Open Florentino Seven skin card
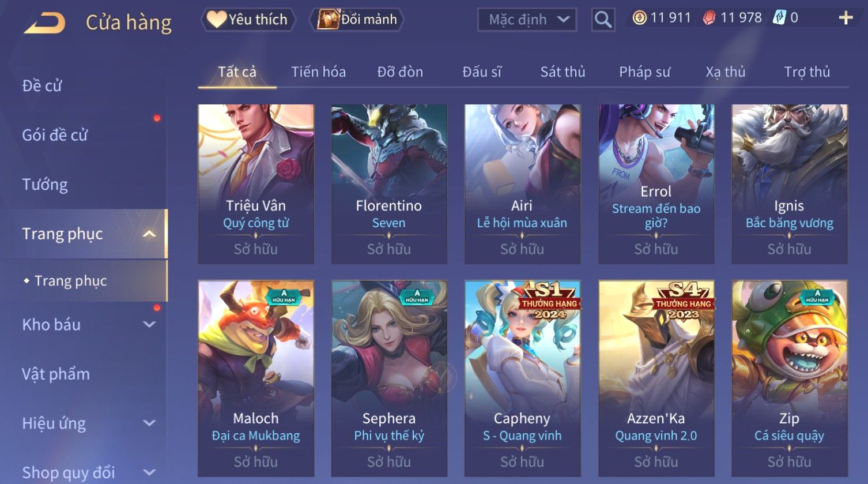This screenshot has height=484, width=868. point(389,184)
